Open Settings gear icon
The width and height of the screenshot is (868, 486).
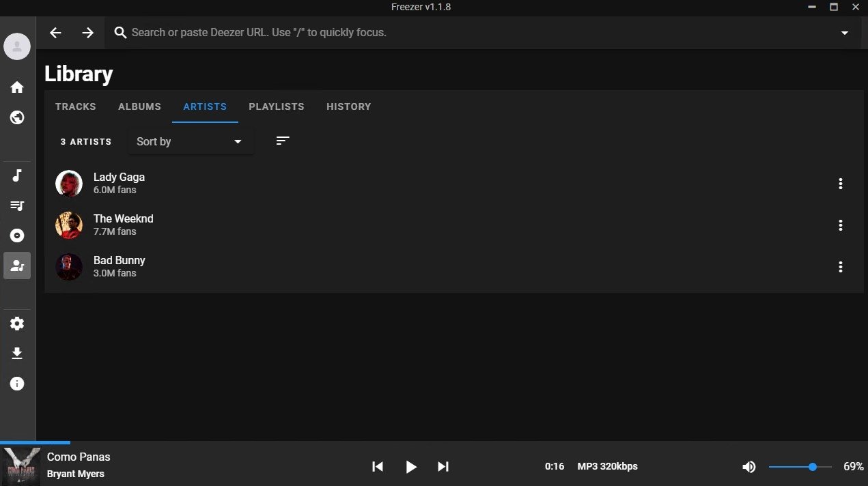click(x=17, y=324)
